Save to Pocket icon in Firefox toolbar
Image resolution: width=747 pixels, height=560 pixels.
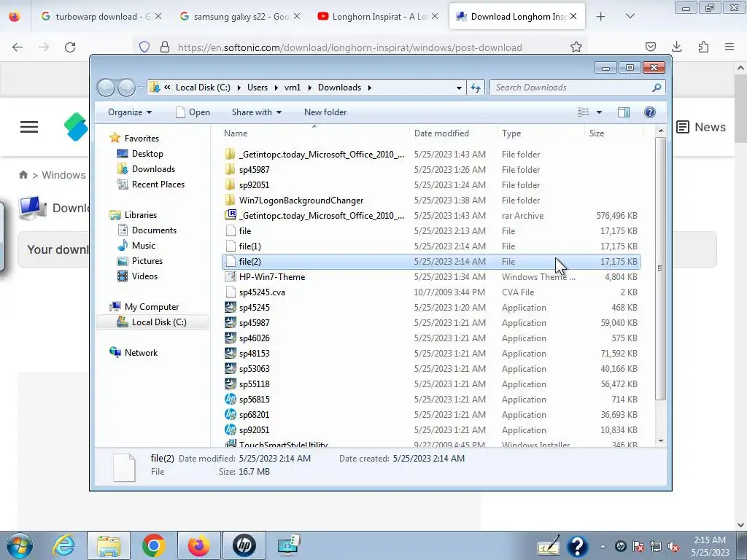tap(650, 47)
